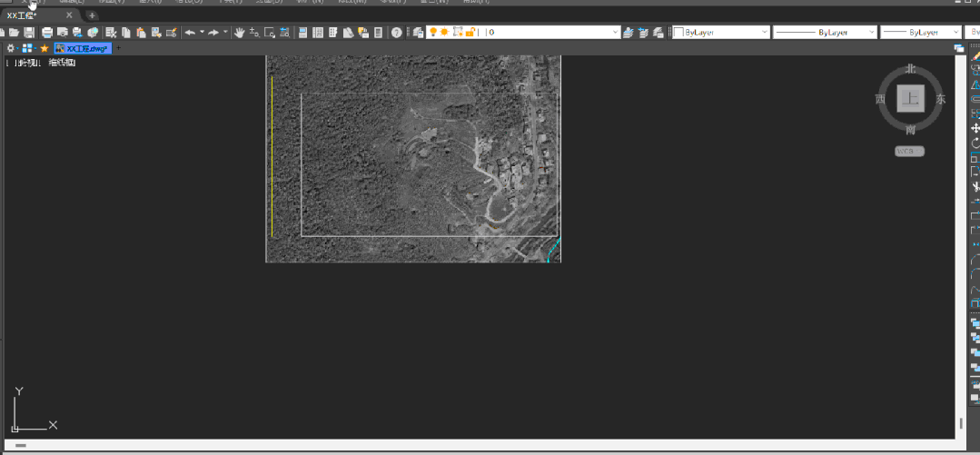The image size is (980, 455).
Task: Click the Publish icon in the toolbar
Action: tap(77, 33)
